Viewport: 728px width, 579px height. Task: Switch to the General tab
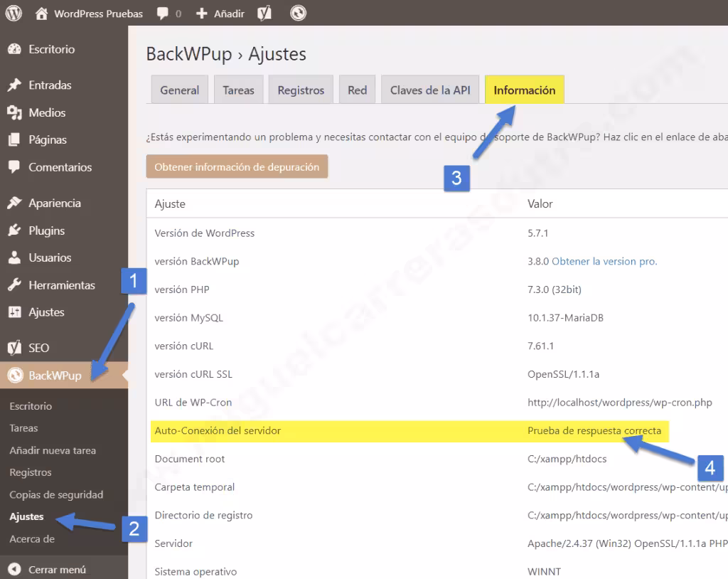(x=180, y=90)
